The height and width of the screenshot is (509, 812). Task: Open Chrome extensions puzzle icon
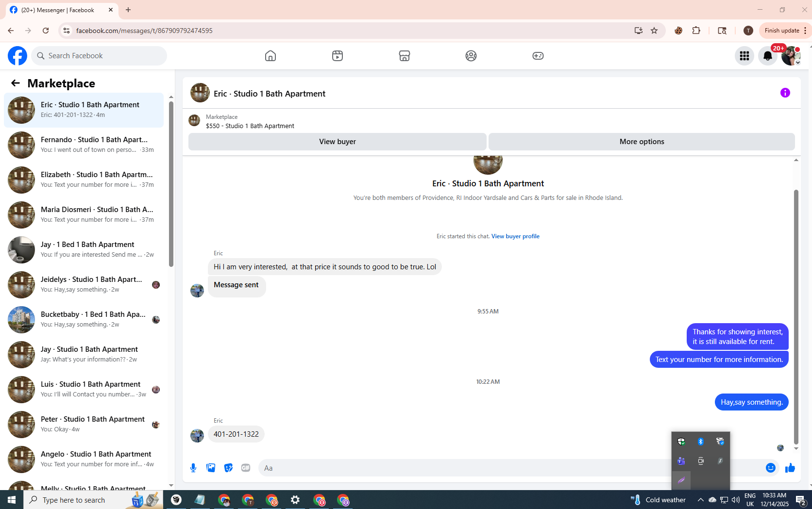click(696, 31)
